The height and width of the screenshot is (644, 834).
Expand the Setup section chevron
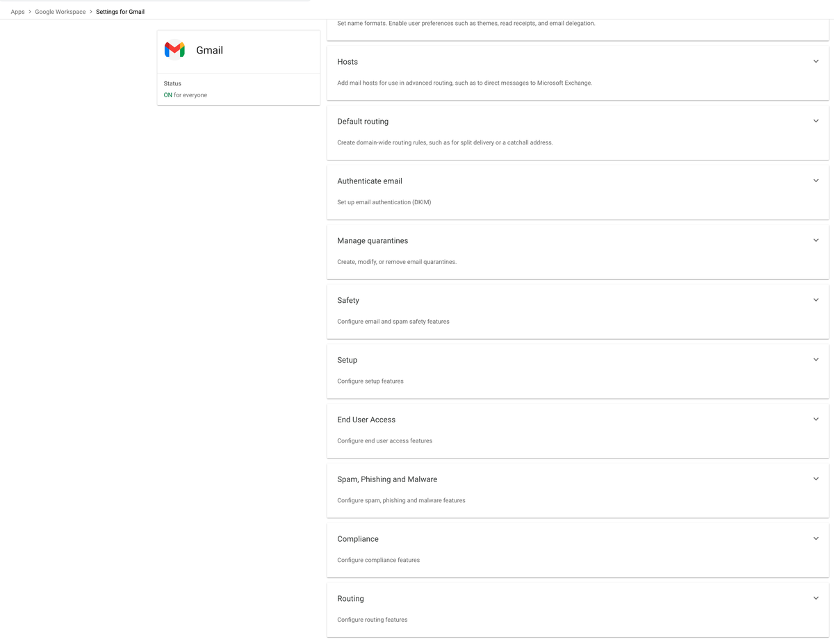pos(816,360)
